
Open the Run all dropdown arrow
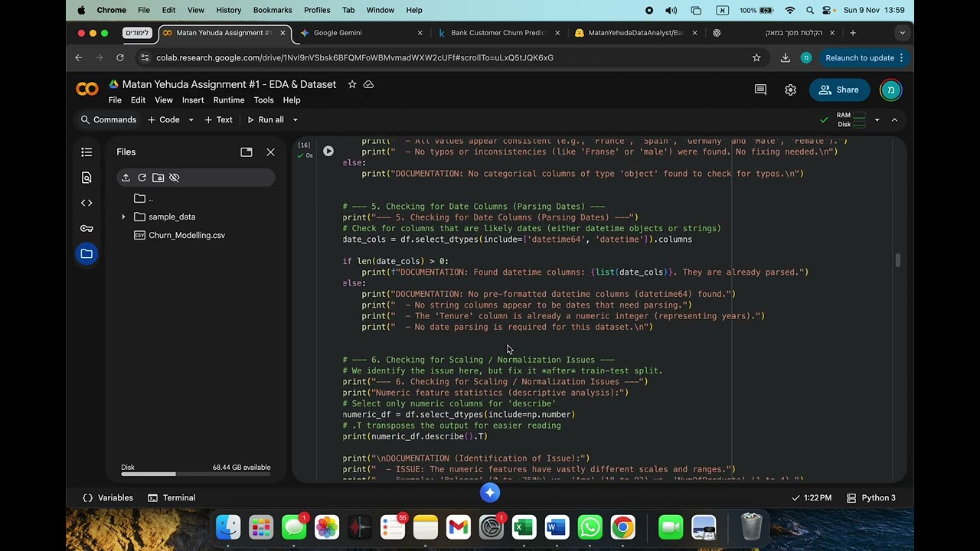tap(296, 120)
